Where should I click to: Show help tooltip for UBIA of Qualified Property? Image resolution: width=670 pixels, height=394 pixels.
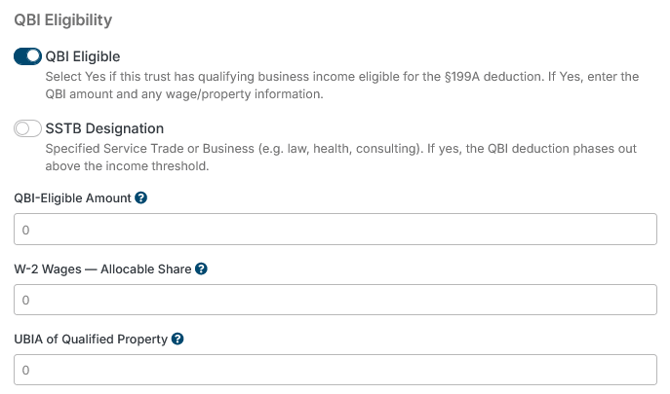coord(178,339)
